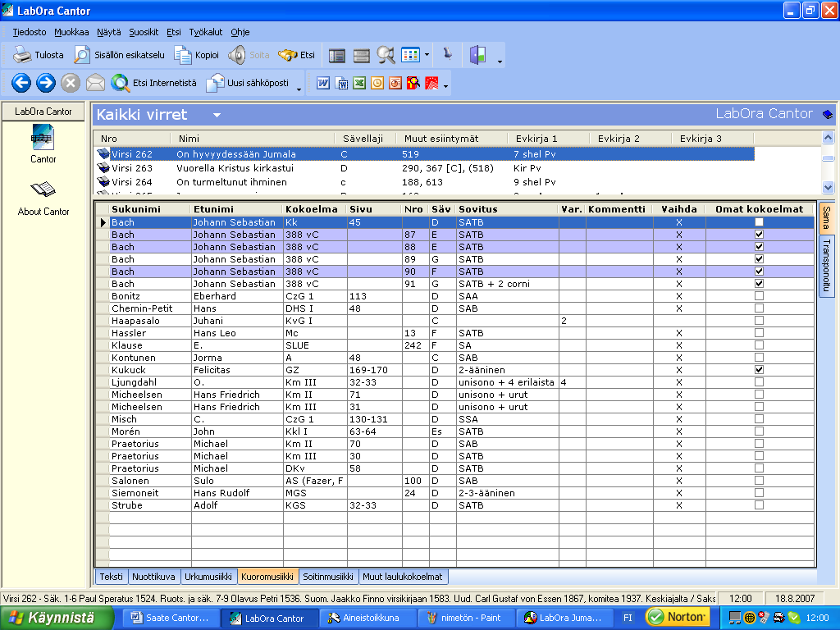Open dropdown arrow next to grid view icon
840x630 pixels.
[x=427, y=55]
